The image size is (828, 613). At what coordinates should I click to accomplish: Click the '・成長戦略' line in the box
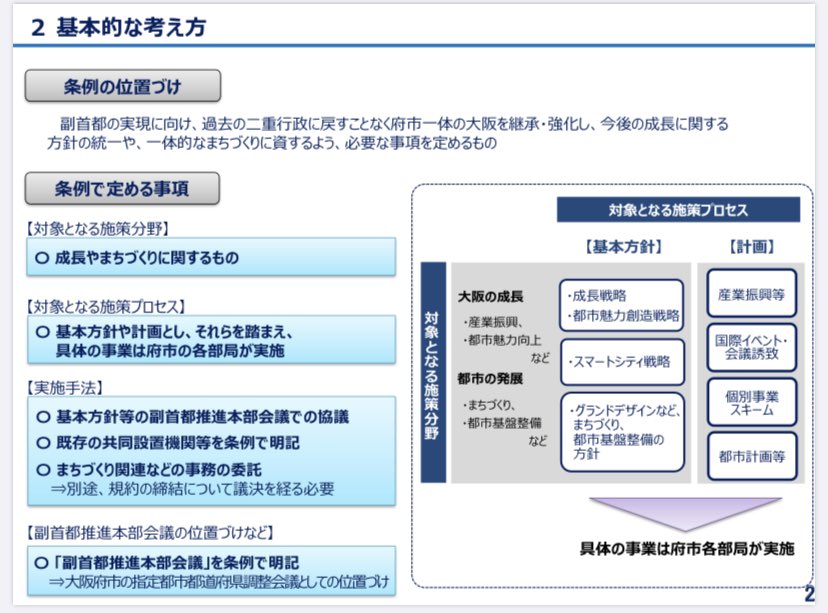[x=597, y=296]
